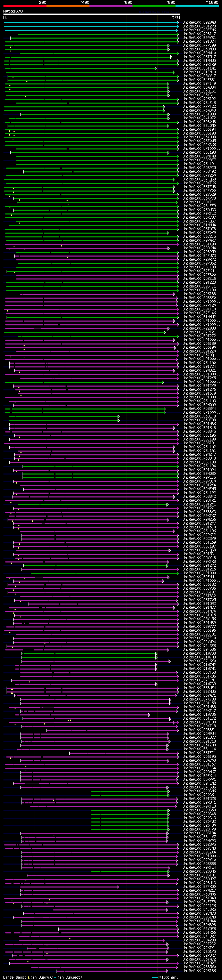
Task: Select the UniRef100_B4FB81 label
Action: click(199, 80)
